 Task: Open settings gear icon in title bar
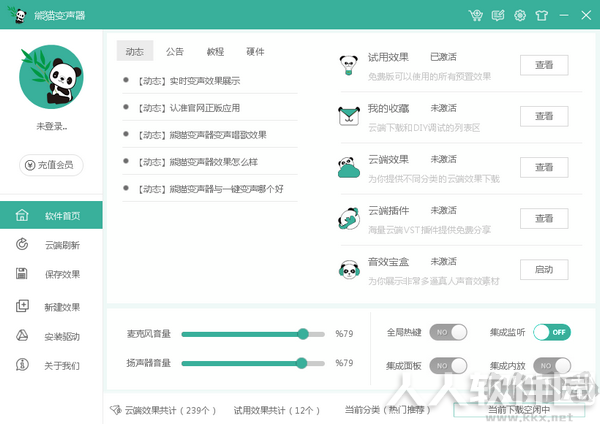(x=520, y=15)
